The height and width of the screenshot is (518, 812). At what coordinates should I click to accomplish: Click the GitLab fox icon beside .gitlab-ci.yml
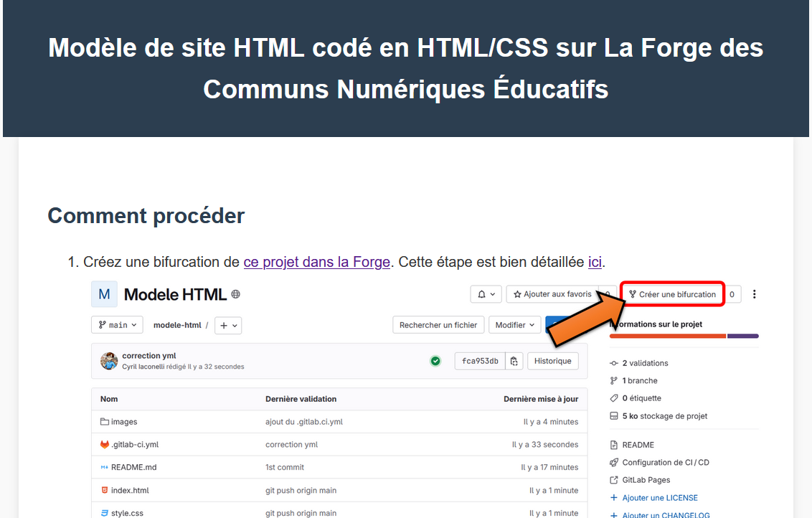click(105, 444)
